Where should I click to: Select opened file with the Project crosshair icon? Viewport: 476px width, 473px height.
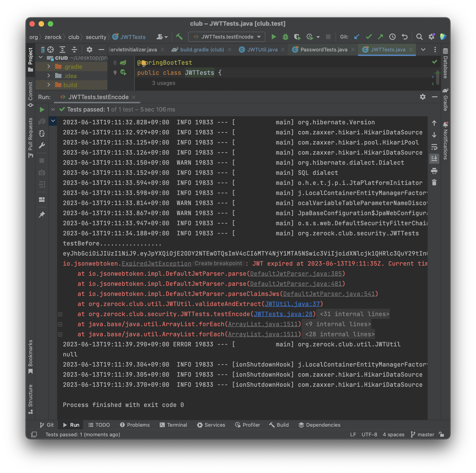click(50, 50)
